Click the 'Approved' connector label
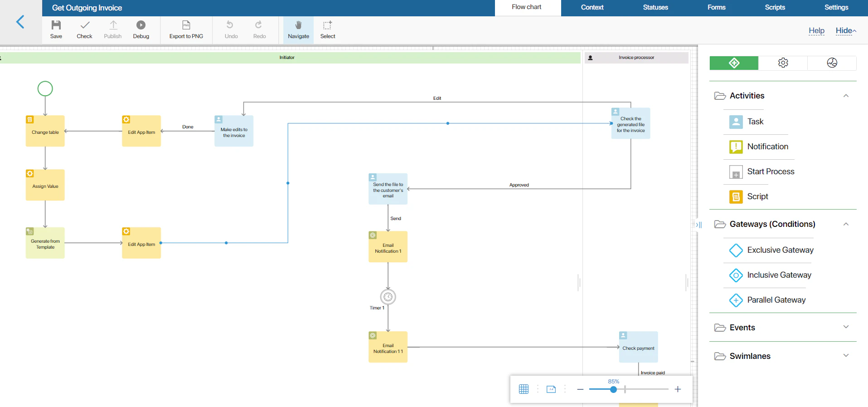 point(519,185)
